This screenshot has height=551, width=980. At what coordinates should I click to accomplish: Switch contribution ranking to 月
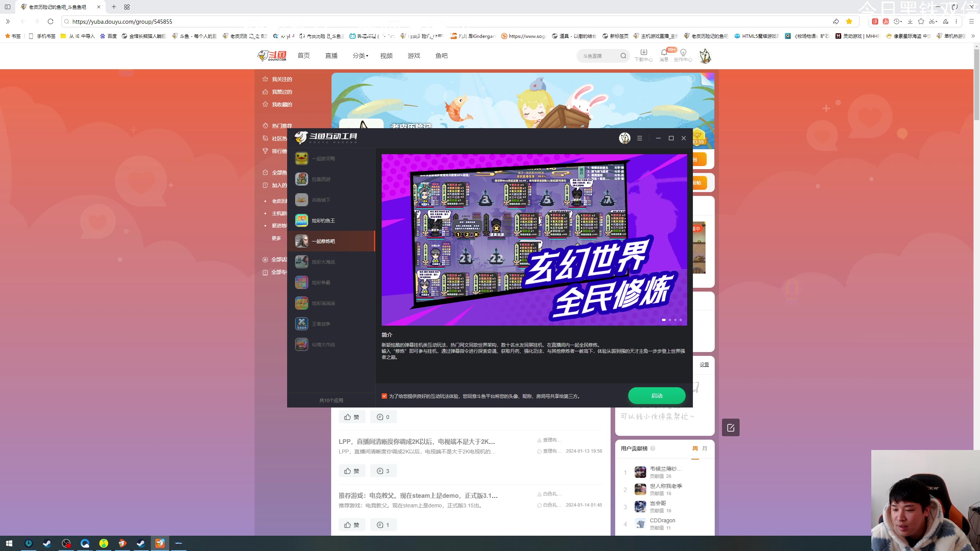tap(705, 448)
